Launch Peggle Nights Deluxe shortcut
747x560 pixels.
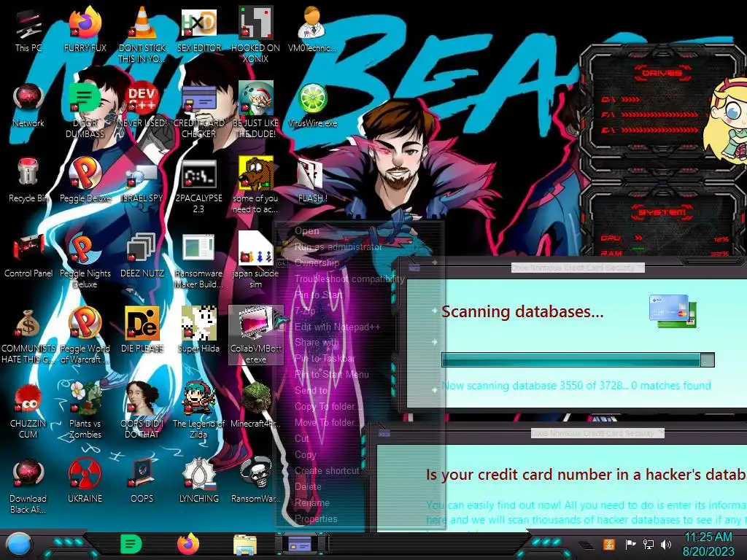[85, 261]
